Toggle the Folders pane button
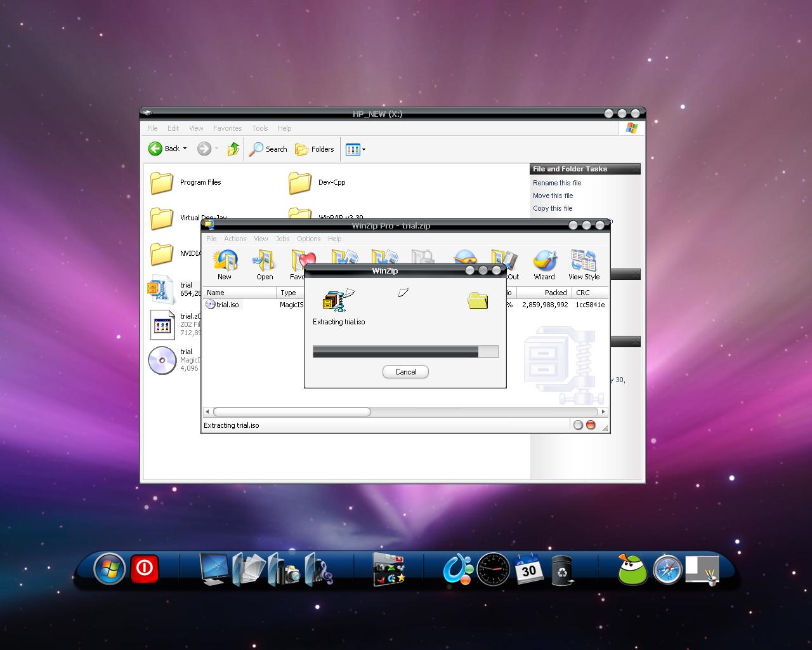Viewport: 812px width, 650px height. tap(315, 149)
